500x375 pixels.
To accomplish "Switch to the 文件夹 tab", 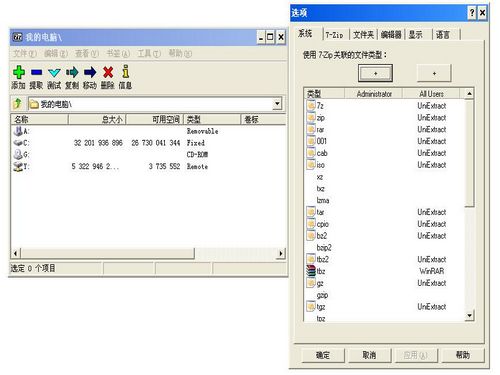I will 363,35.
